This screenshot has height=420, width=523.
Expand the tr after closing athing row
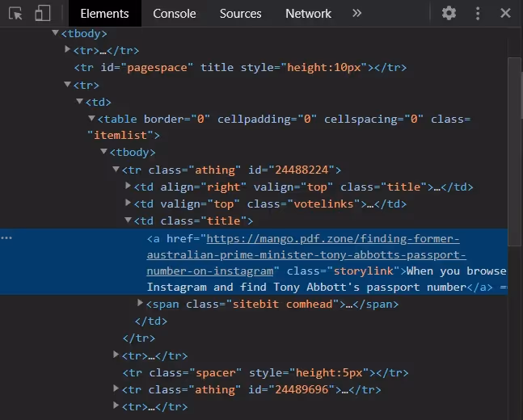(x=116, y=355)
